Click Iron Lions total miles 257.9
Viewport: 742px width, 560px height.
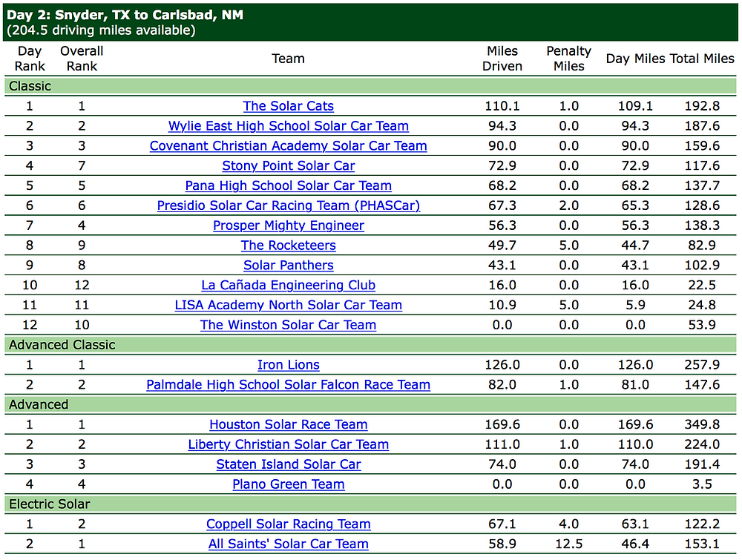pos(702,365)
